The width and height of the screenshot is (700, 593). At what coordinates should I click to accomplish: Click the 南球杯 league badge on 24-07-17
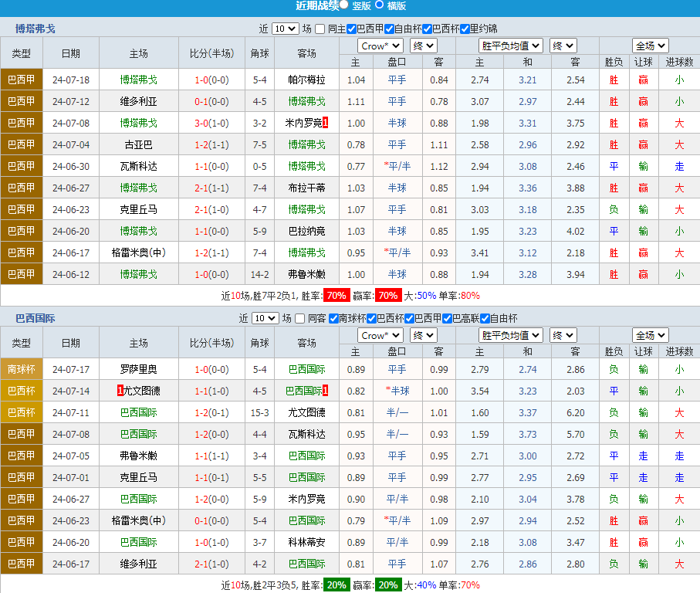coord(22,369)
